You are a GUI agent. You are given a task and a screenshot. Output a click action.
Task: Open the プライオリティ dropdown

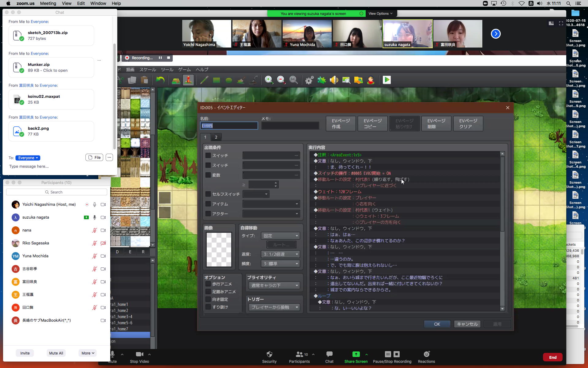coord(274,286)
